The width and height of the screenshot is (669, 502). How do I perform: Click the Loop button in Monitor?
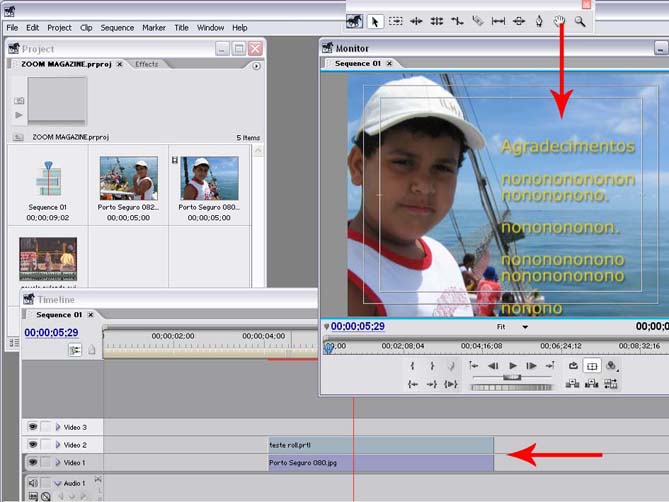coord(573,366)
